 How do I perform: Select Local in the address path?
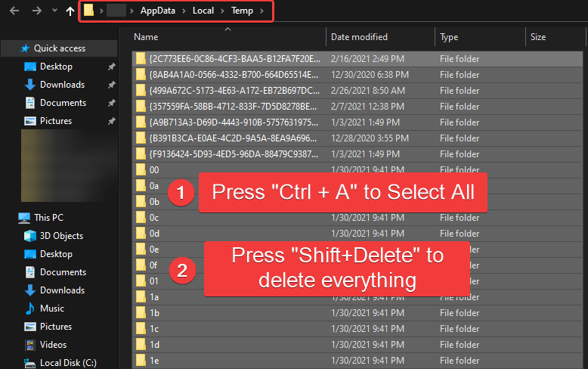203,11
